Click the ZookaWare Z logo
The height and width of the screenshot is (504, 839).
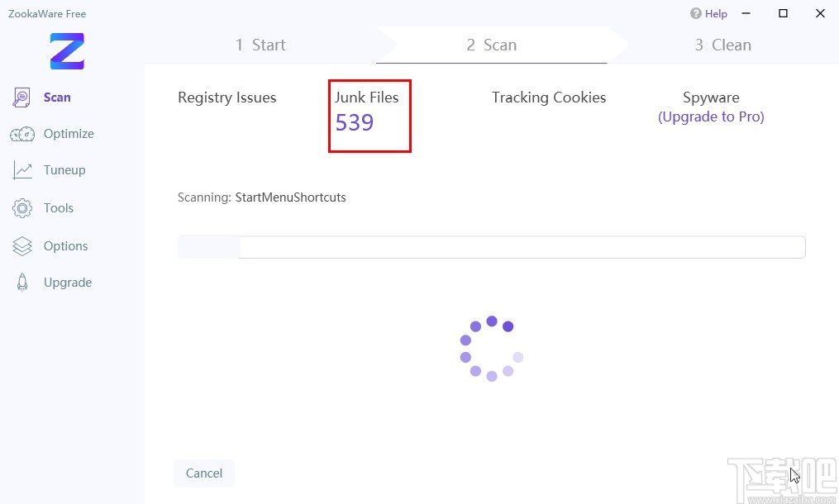pyautogui.click(x=67, y=51)
